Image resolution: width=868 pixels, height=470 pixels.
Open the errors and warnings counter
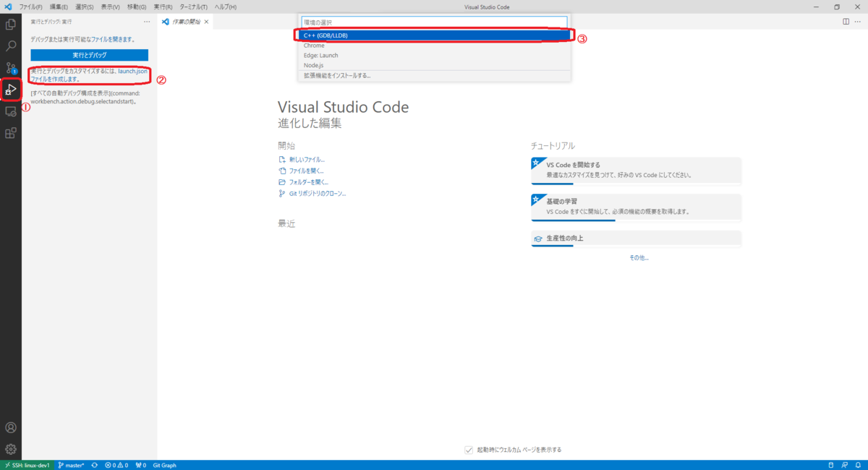(x=116, y=465)
